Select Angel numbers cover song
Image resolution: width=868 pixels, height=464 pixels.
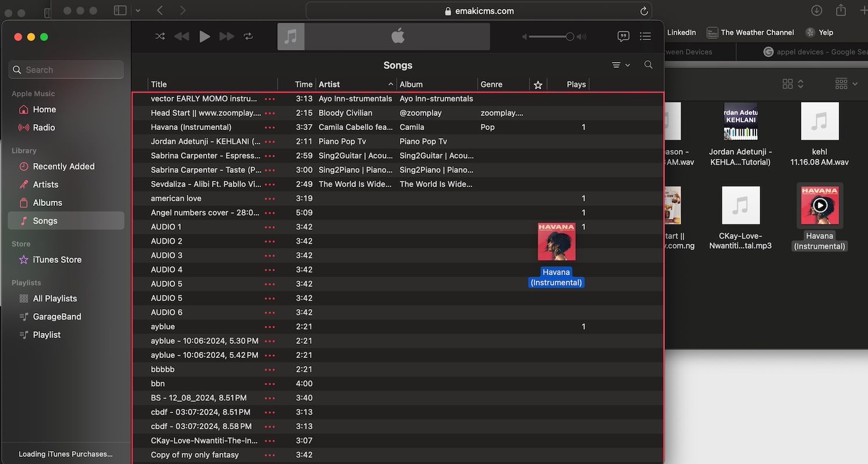[x=398, y=212]
